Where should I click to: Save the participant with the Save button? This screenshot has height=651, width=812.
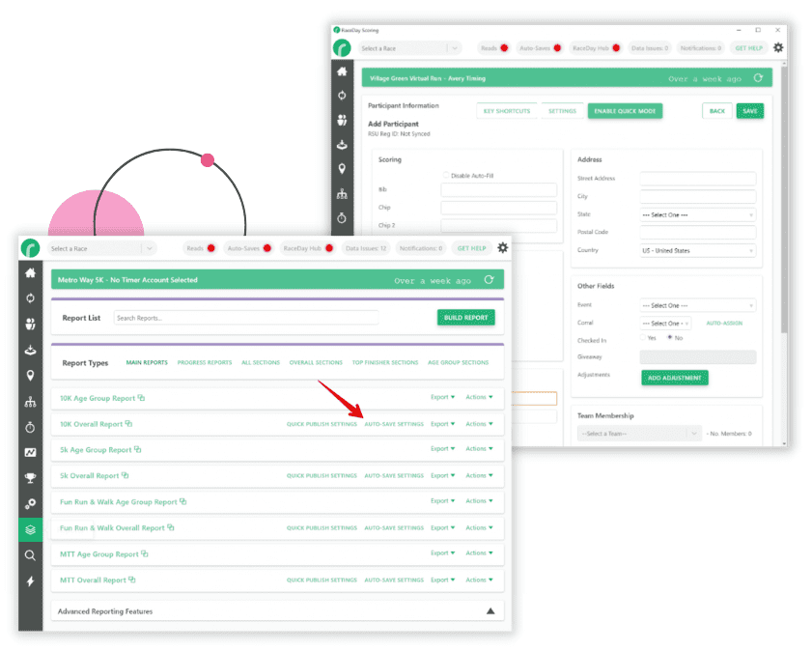750,111
